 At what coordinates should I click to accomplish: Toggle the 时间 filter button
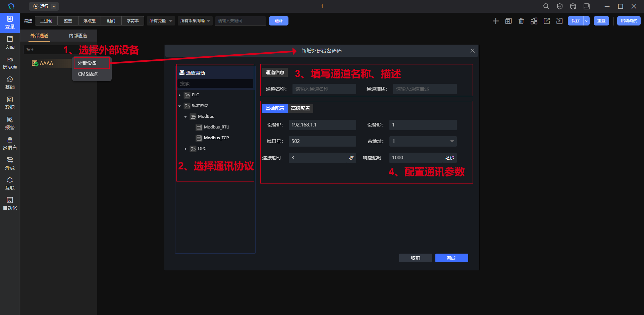coord(111,21)
